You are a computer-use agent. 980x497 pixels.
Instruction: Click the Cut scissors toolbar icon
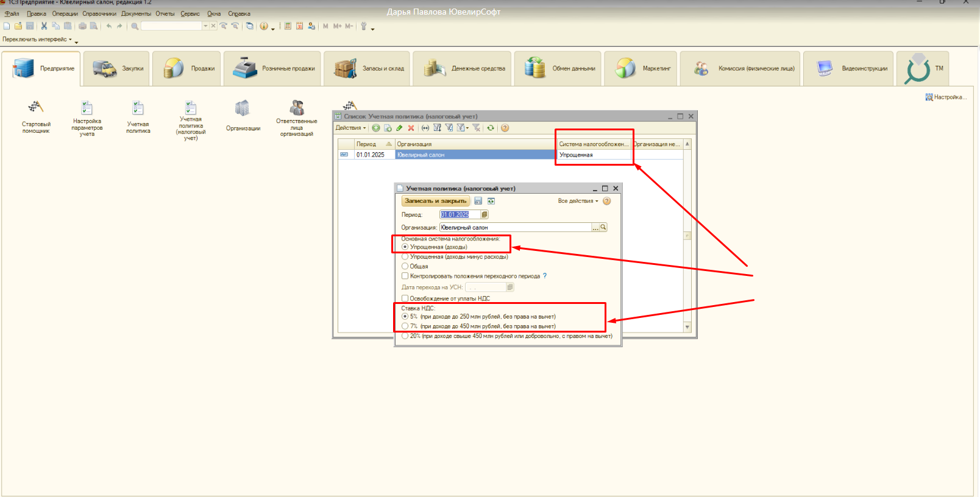[x=44, y=26]
